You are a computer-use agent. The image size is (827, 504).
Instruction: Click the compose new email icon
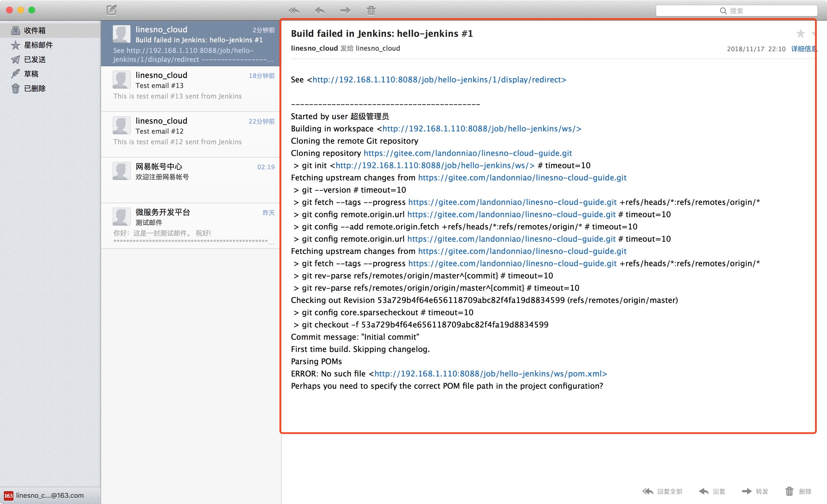coord(111,10)
